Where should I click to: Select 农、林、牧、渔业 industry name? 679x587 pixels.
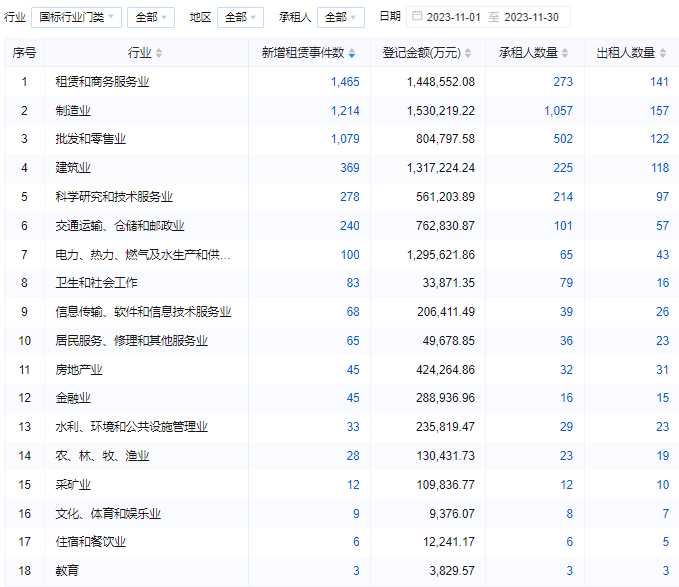(102, 456)
